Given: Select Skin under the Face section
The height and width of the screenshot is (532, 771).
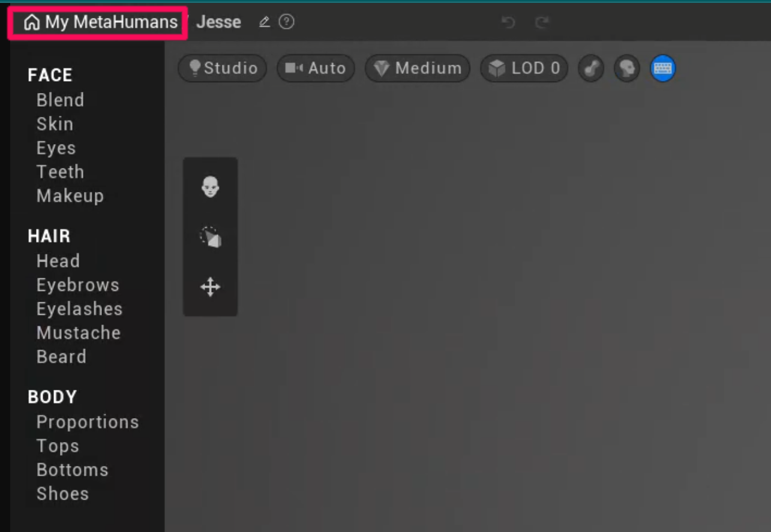Looking at the screenshot, I should point(55,124).
